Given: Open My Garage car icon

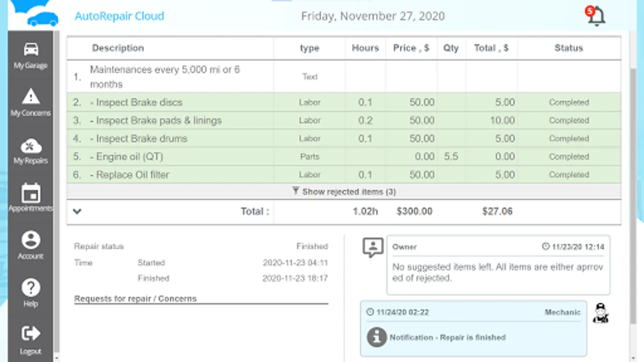Looking at the screenshot, I should click(31, 50).
